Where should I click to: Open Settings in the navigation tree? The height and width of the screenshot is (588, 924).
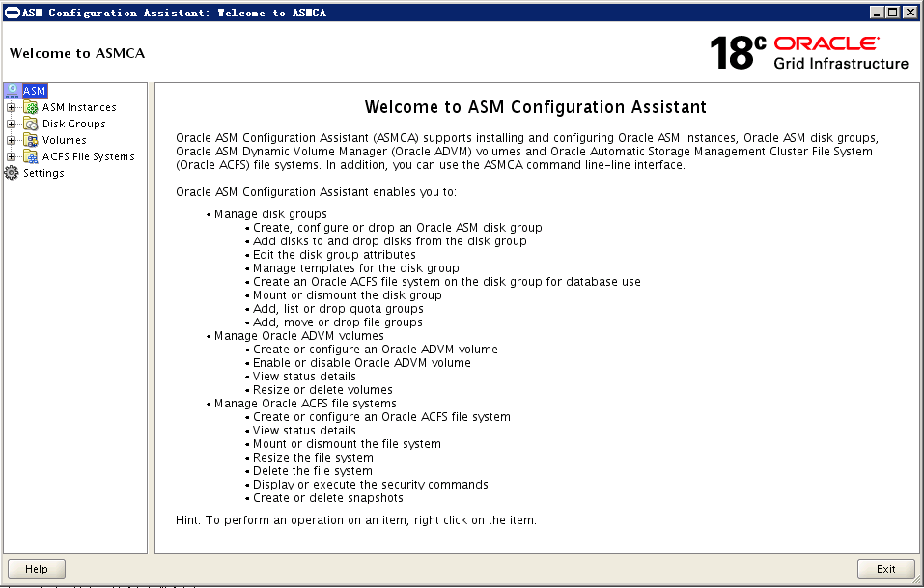click(43, 173)
